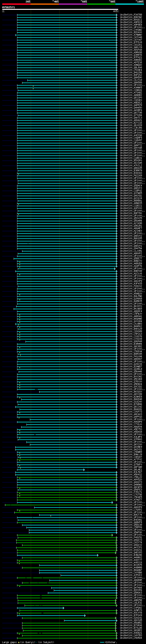This screenshot has width=146, height=644.
Task: Select the query label AV562571
Action: [x=8, y=7]
